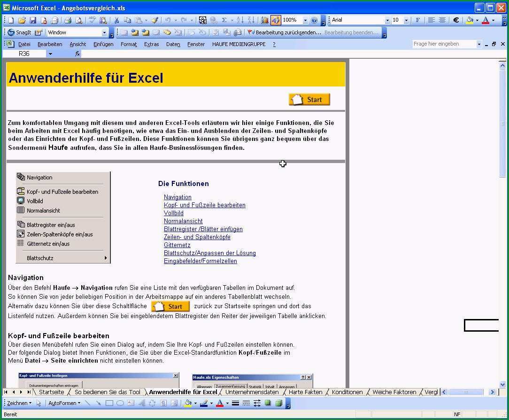The height and width of the screenshot is (420, 509).
Task: Select the Arrow drawing tool
Action: coord(98,403)
